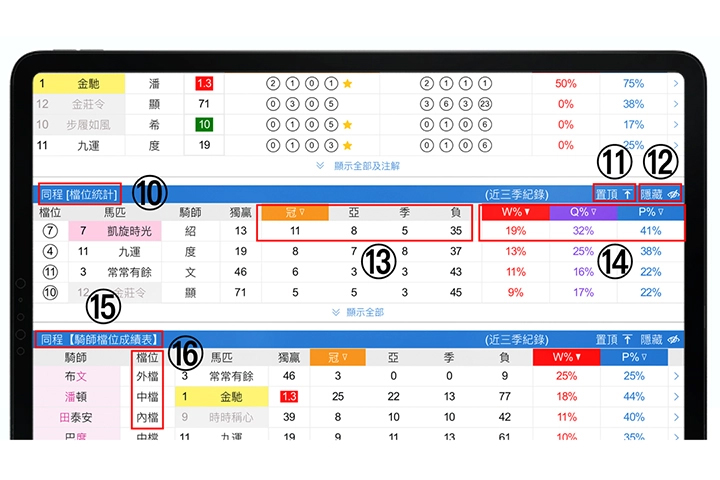Click circled draw number 11 in 檔位統計

click(50, 272)
